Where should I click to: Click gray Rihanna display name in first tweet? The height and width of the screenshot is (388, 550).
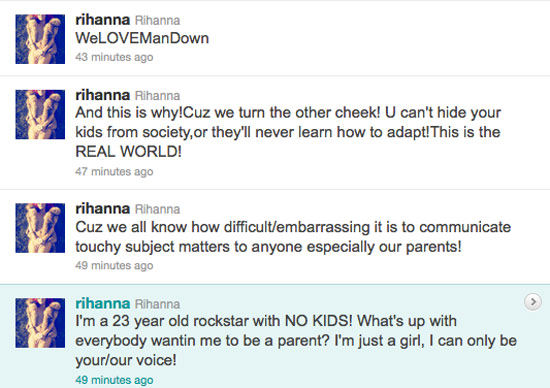[x=157, y=20]
